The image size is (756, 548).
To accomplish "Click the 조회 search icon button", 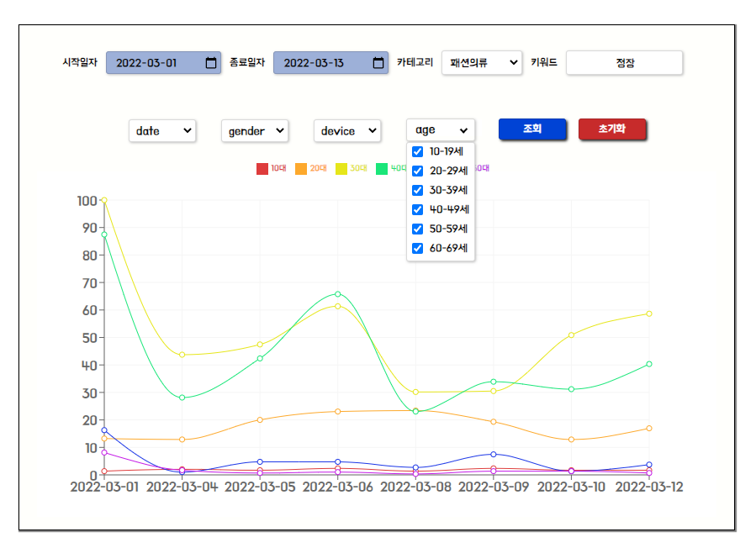I will tap(532, 129).
